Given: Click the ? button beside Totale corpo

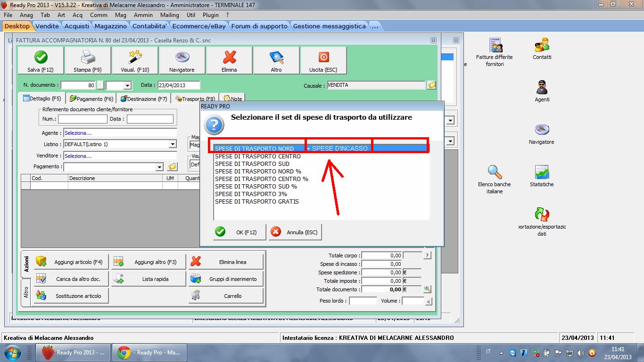Looking at the screenshot, I should 427,255.
